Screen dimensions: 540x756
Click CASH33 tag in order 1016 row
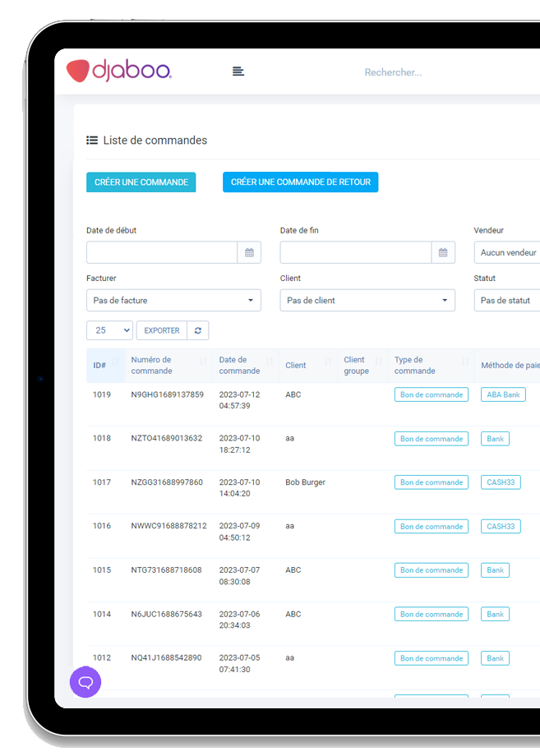pyautogui.click(x=501, y=527)
